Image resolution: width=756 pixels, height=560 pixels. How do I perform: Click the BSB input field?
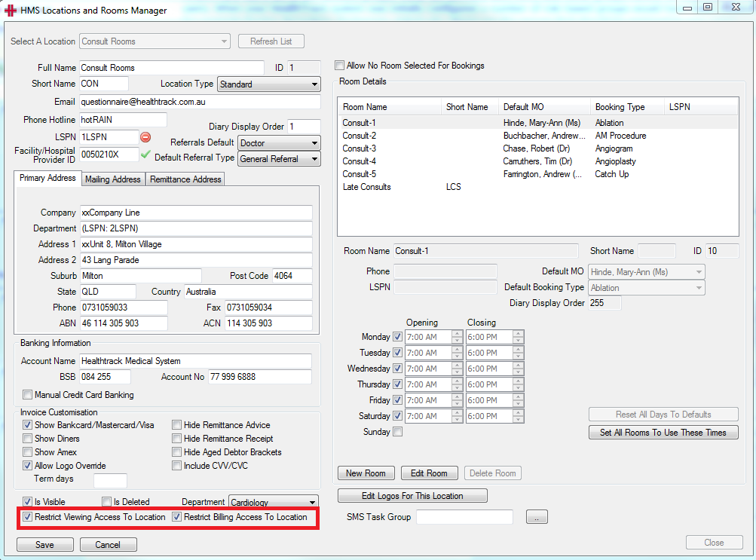[x=105, y=377]
